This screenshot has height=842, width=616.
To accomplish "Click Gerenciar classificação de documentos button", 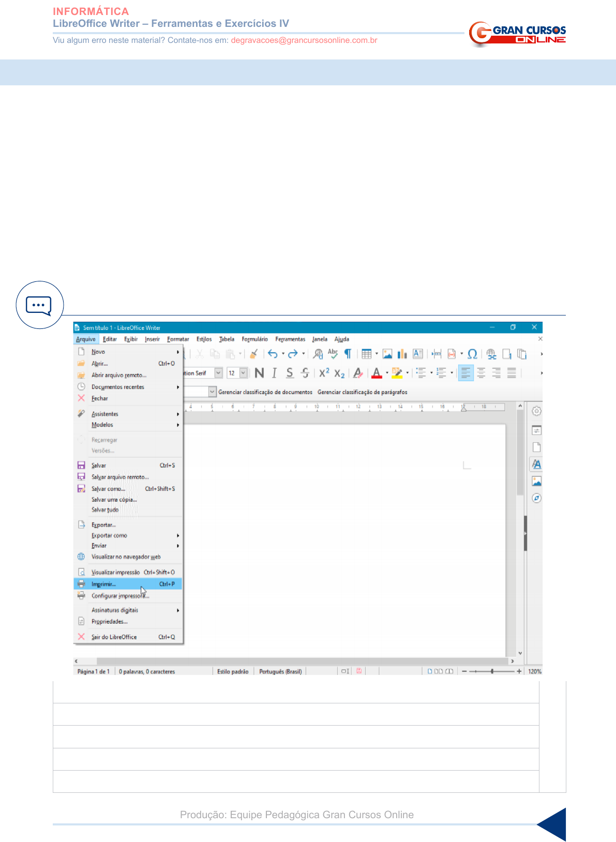I will 265,392.
